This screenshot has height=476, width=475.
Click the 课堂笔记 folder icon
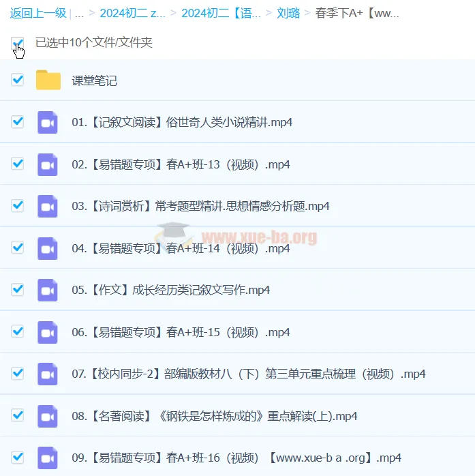coord(48,80)
